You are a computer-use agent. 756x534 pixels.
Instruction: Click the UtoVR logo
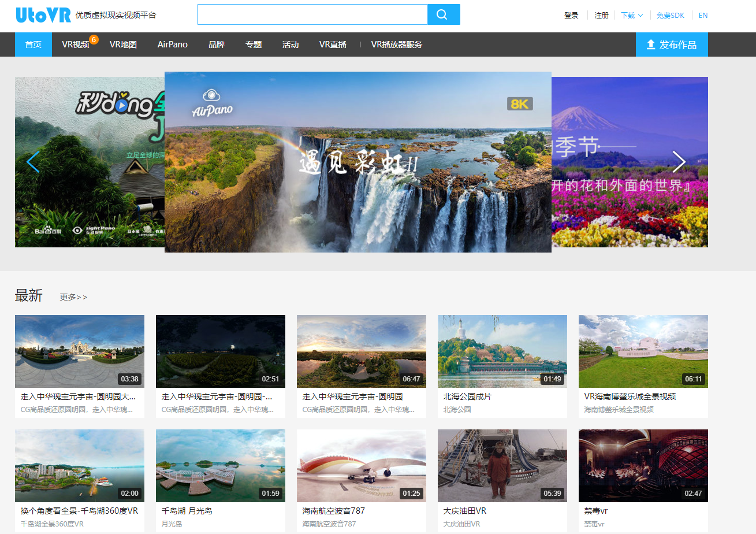coord(43,15)
